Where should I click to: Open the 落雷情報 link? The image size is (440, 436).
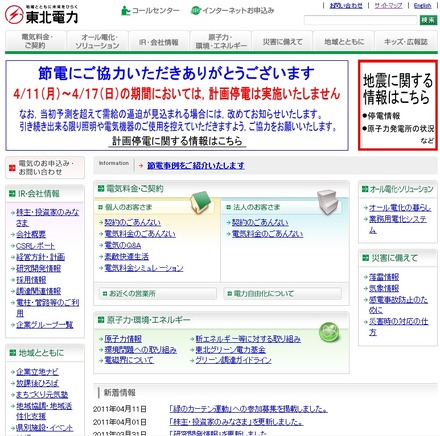[x=384, y=277]
